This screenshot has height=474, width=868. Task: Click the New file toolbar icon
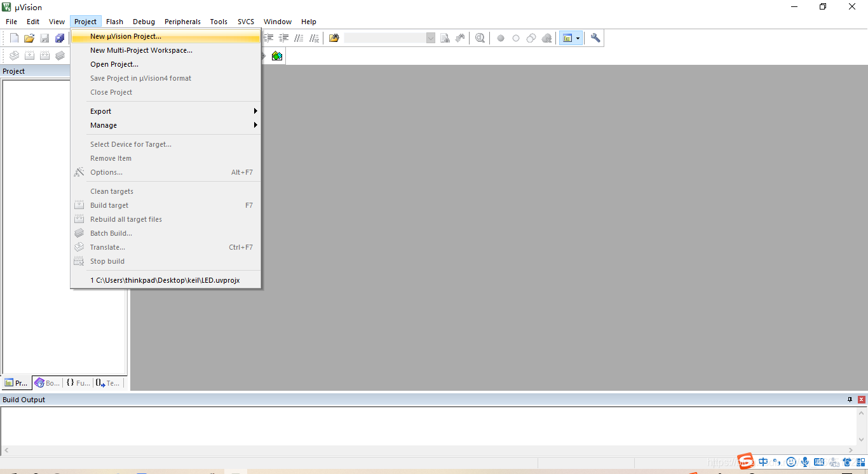14,38
